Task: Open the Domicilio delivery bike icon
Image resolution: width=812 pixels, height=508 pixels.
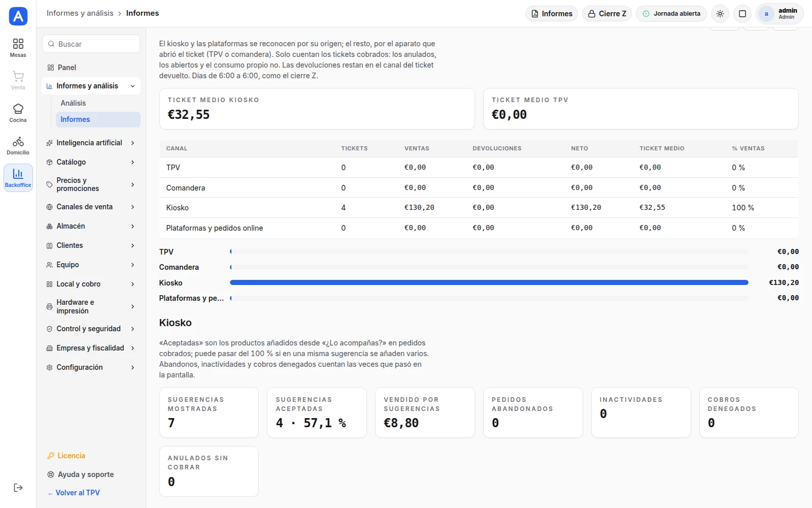Action: tap(18, 141)
